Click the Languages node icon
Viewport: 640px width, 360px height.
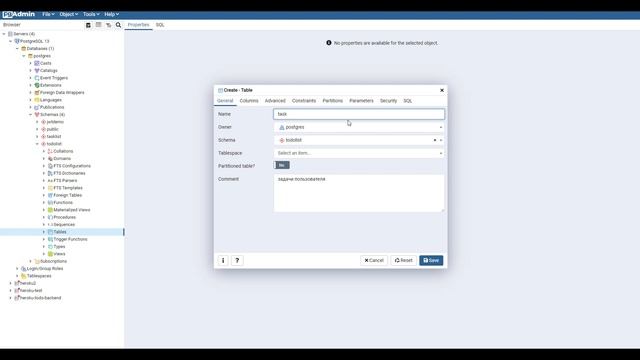[37, 100]
